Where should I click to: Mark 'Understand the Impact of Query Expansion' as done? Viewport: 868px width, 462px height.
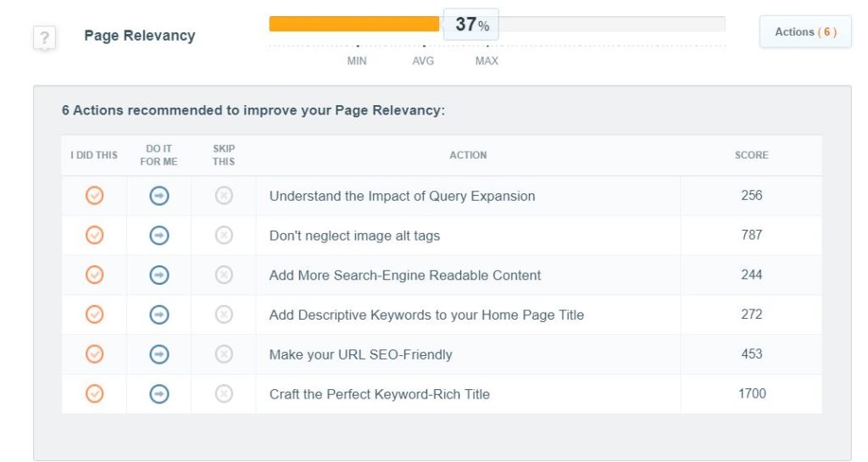point(95,195)
